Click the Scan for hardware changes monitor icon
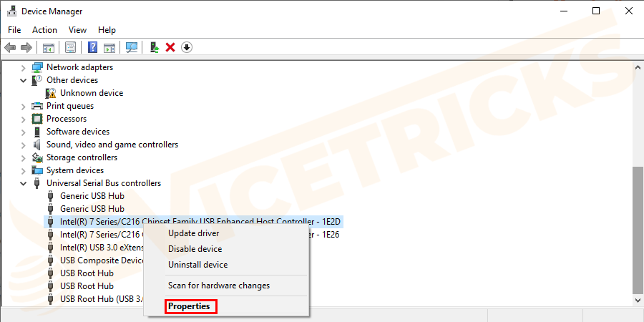Image resolution: width=644 pixels, height=322 pixels. pyautogui.click(x=132, y=48)
